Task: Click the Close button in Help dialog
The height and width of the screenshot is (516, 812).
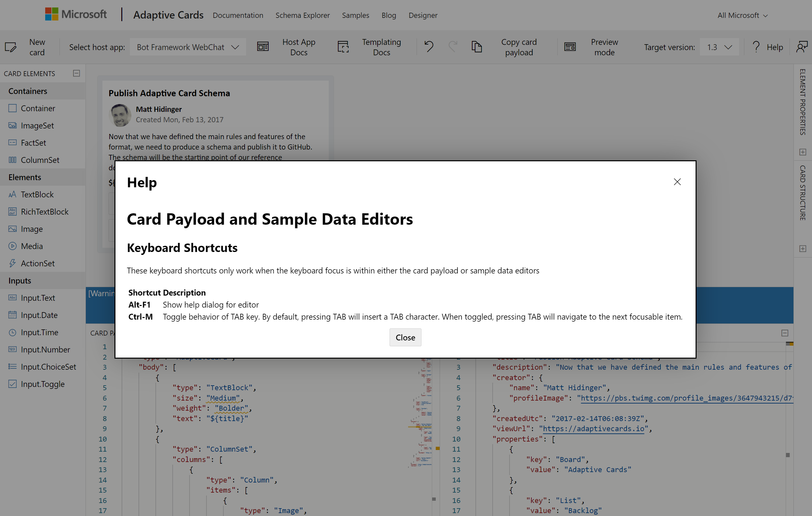Action: click(x=405, y=337)
